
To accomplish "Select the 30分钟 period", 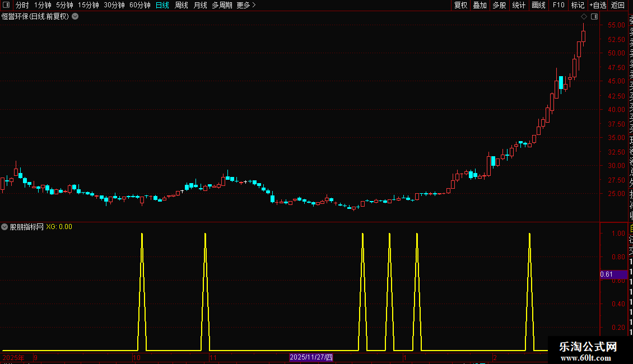I will tap(114, 5).
